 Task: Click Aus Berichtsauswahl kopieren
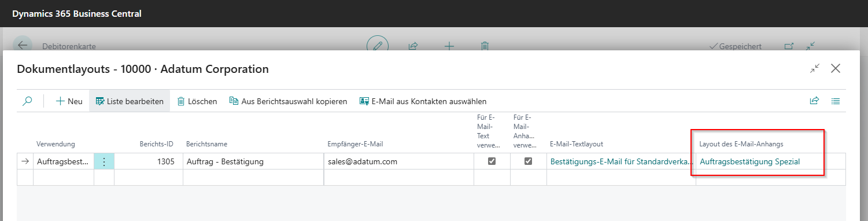(x=288, y=101)
